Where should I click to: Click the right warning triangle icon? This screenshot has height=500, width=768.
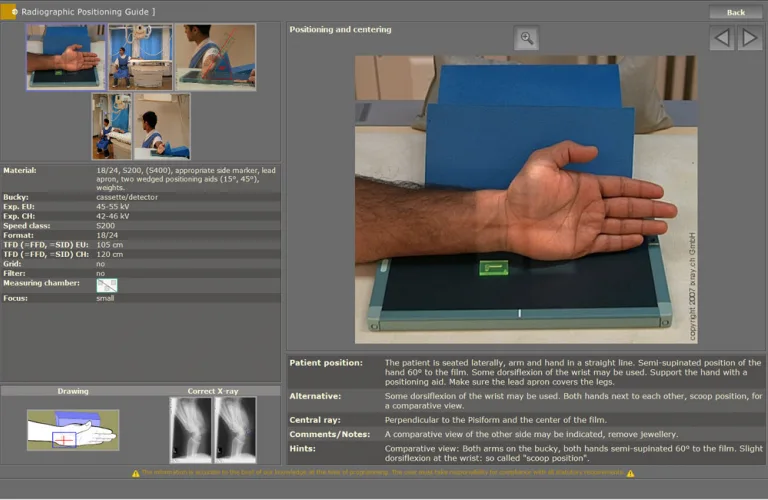point(630,474)
